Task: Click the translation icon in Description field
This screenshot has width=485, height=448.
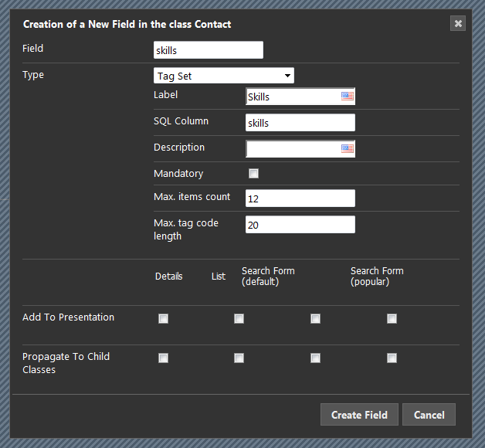Action: [347, 148]
